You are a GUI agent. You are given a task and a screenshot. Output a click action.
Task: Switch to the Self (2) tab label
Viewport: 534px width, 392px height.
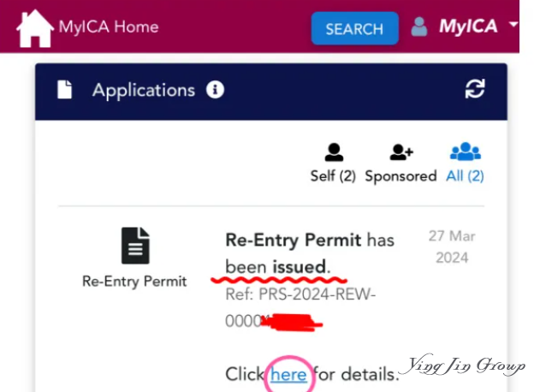pyautogui.click(x=333, y=176)
